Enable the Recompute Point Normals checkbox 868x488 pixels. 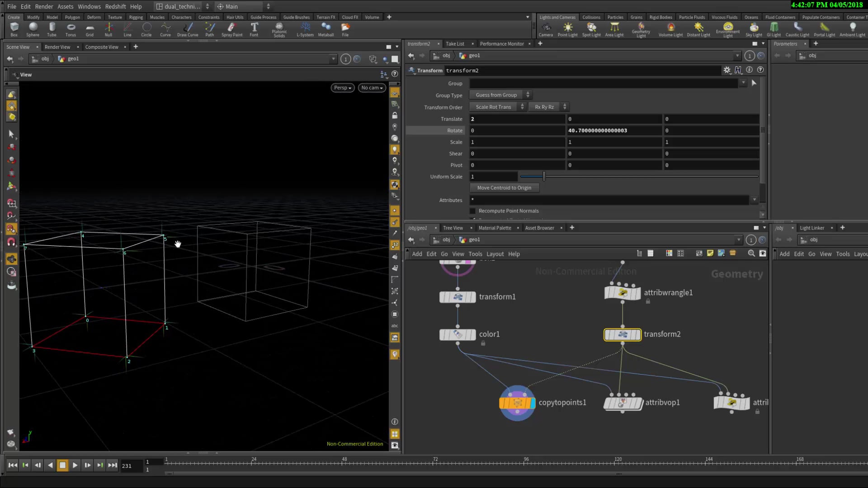pyautogui.click(x=472, y=211)
